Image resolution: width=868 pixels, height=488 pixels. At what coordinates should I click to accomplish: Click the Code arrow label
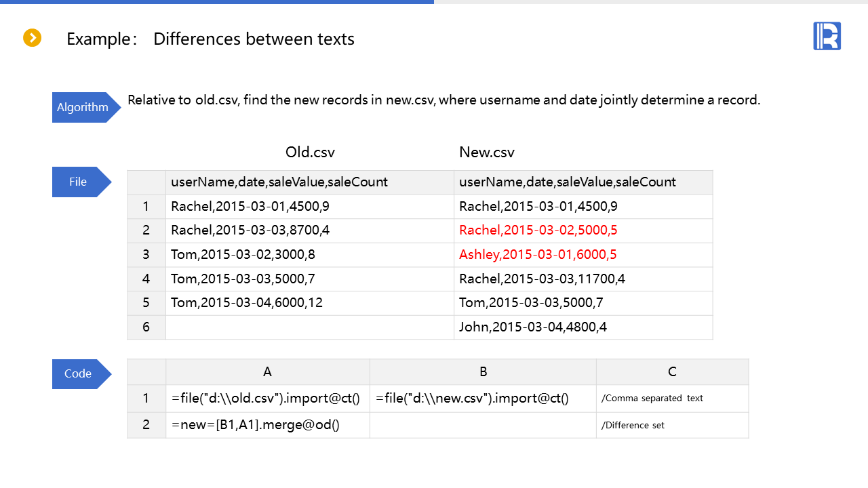click(x=79, y=374)
